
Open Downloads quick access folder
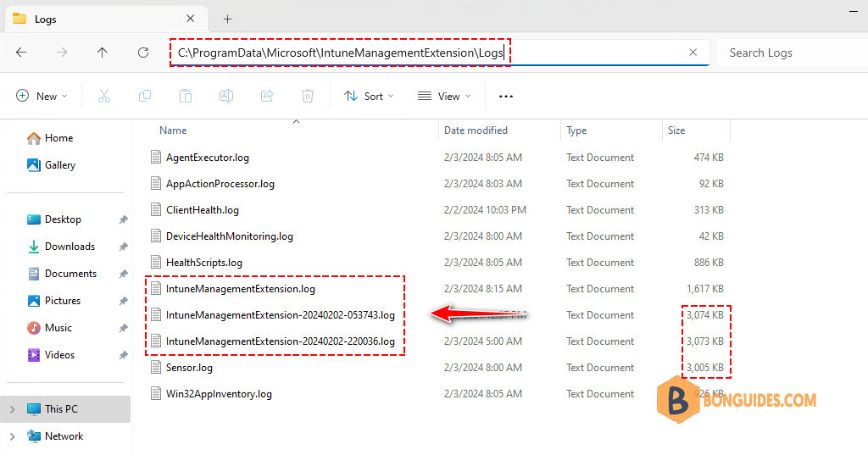tap(61, 247)
